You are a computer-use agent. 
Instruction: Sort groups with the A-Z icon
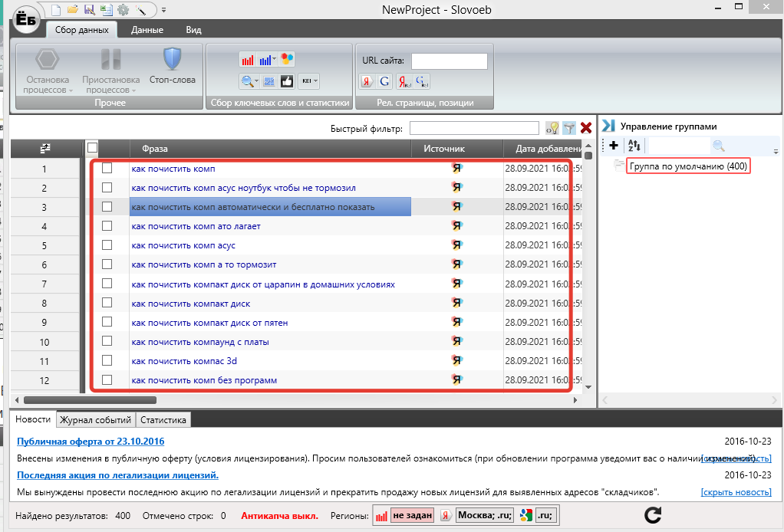pos(634,146)
